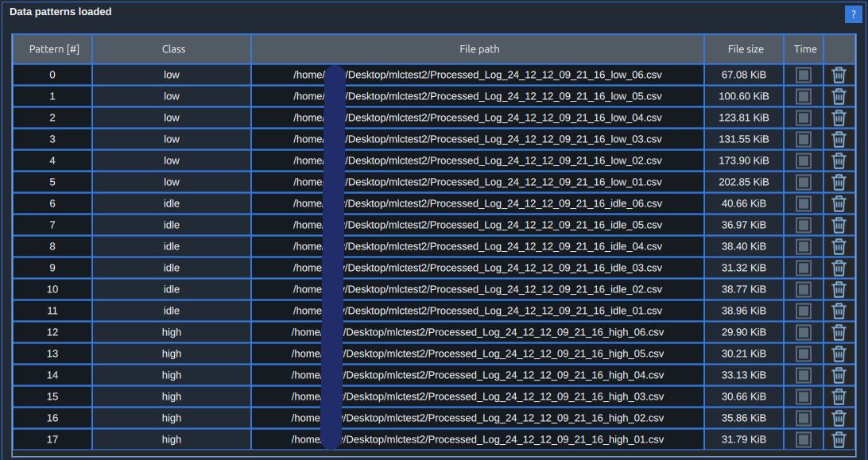
Task: Click the File path column header
Action: pos(479,48)
